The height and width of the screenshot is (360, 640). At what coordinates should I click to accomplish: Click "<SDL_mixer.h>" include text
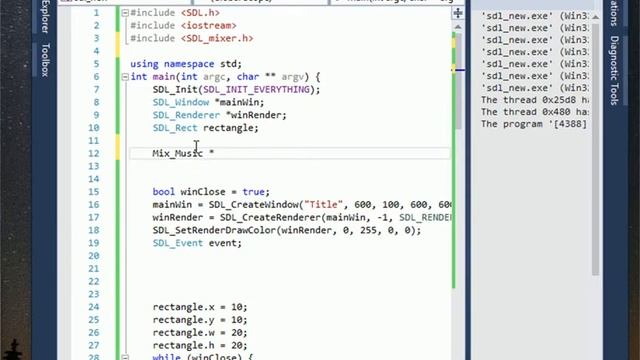click(217, 38)
